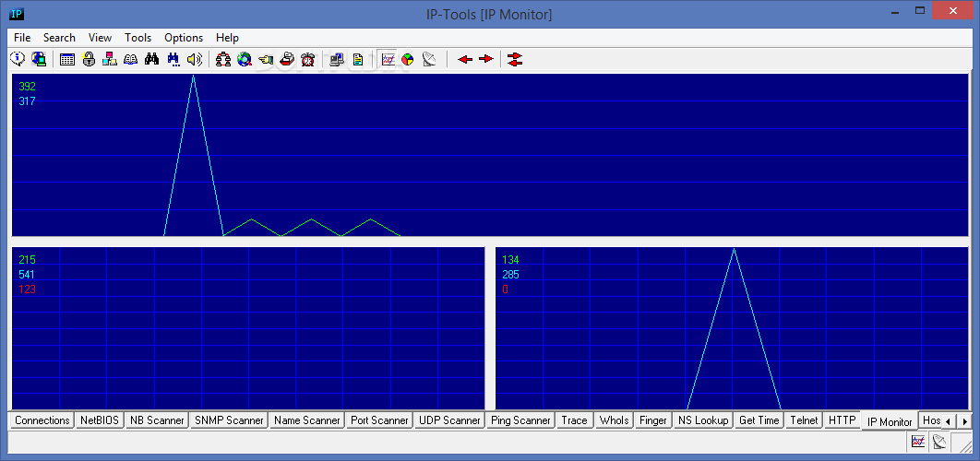Click the cyan value 285 in right graph
This screenshot has height=461, width=980.
510,275
